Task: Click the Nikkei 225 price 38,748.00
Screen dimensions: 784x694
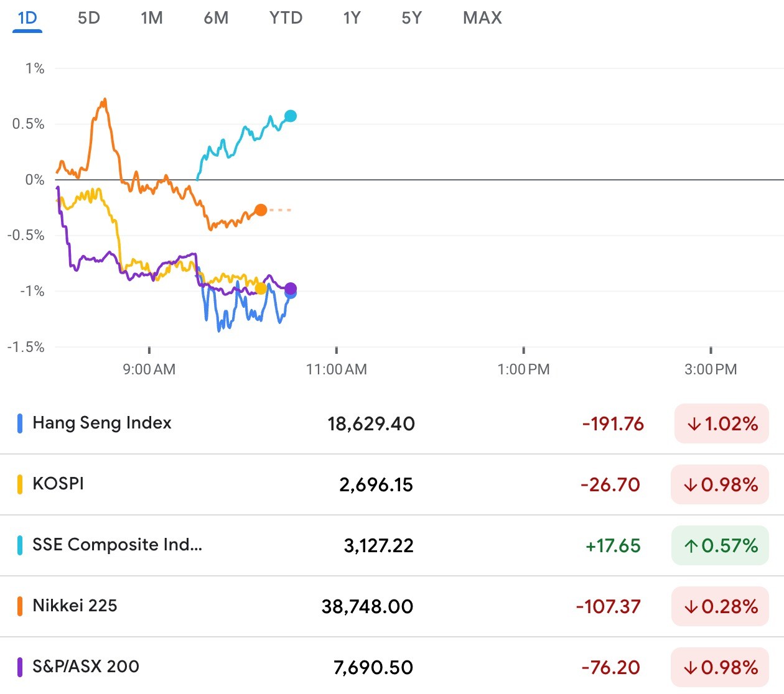Action: coord(367,607)
